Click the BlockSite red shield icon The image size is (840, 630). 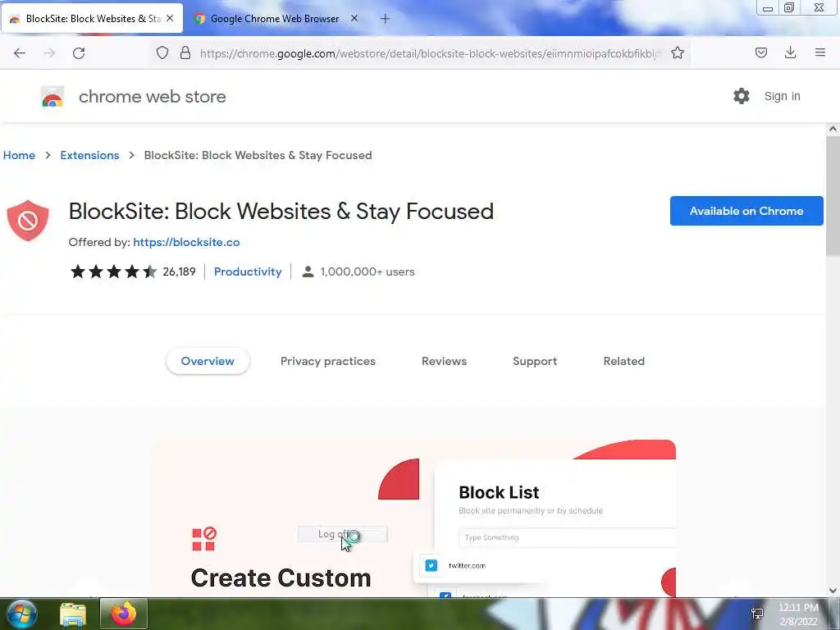[x=28, y=220]
